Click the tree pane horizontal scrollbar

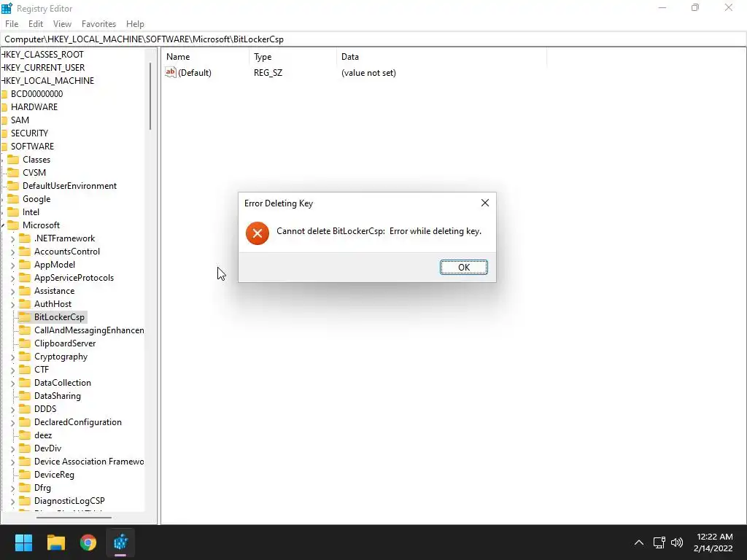coord(74,517)
